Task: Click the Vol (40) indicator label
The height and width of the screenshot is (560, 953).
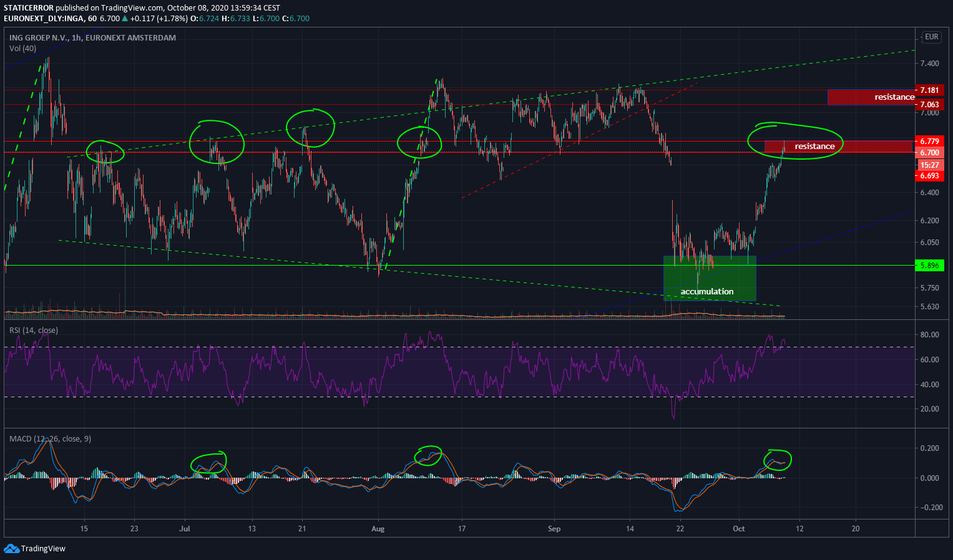Action: point(22,49)
